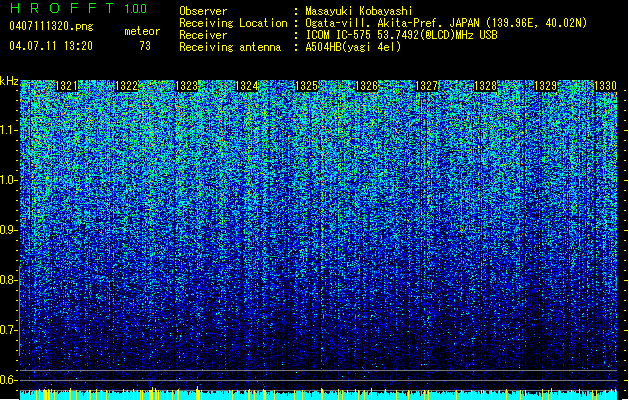Screen dimensions: 629x400
Task: Click the 1.0.0 version number
Action: coord(135,8)
